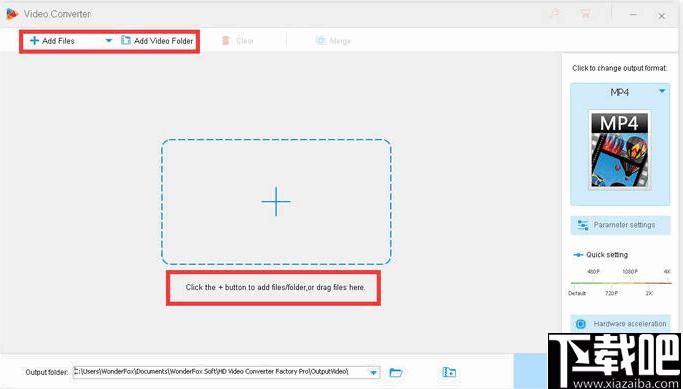Click the large plus sign to add files
The width and height of the screenshot is (683, 389).
point(276,202)
